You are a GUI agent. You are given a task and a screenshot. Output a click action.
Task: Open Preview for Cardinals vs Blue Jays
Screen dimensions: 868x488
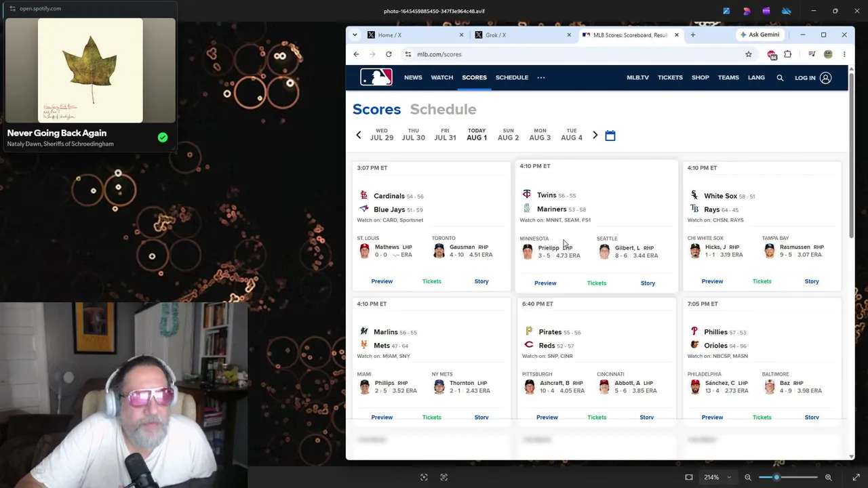pos(382,281)
